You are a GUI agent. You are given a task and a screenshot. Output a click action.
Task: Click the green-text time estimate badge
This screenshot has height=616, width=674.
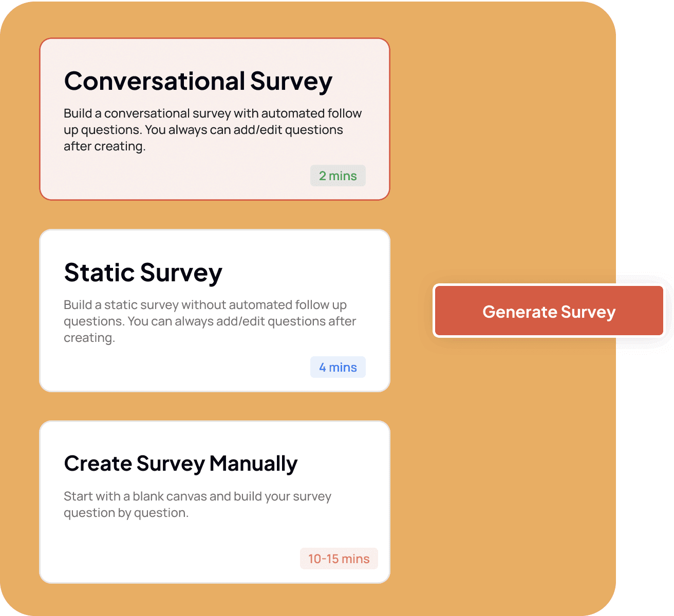coord(338,176)
